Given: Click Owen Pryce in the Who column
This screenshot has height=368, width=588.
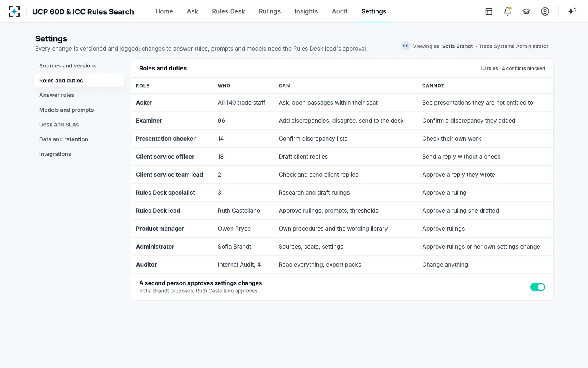Looking at the screenshot, I should tap(234, 229).
